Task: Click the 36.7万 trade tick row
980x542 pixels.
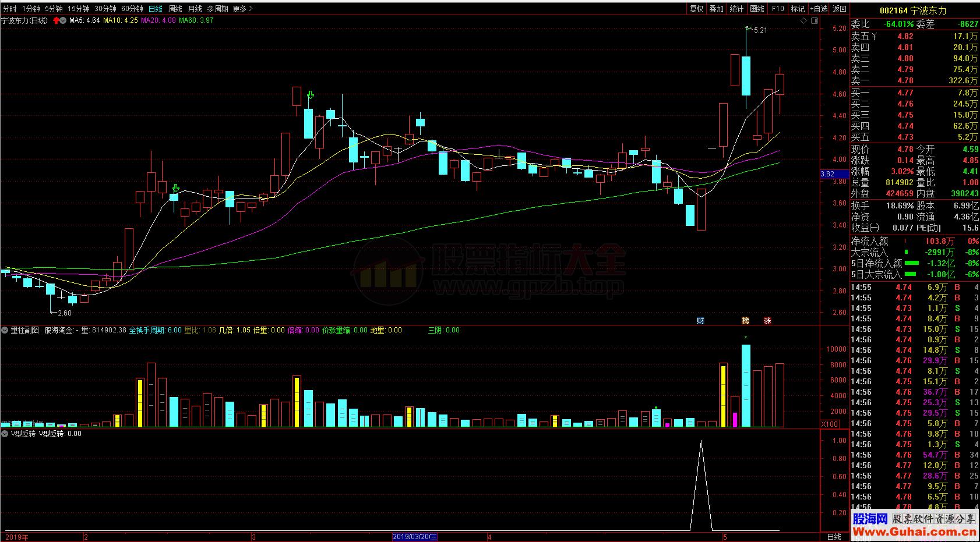Action: click(x=914, y=392)
